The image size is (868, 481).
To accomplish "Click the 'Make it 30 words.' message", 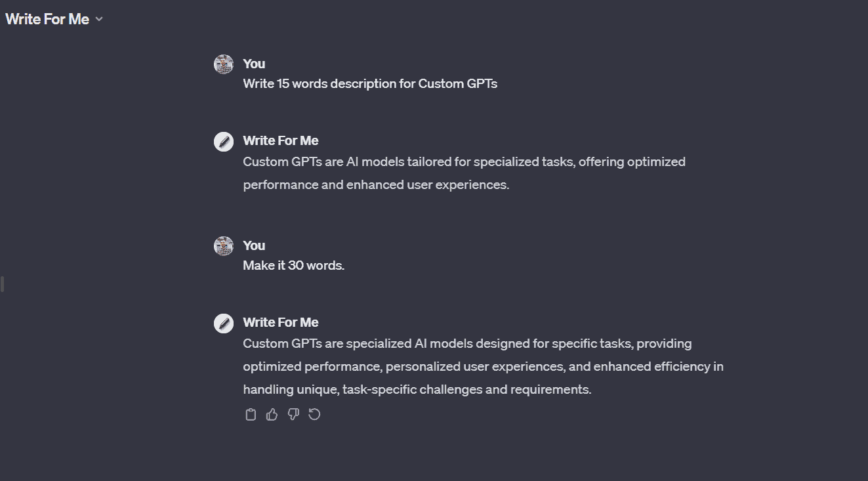I will tap(293, 265).
